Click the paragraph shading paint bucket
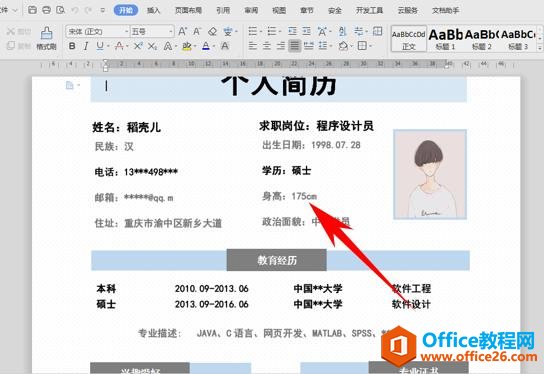 coord(343,45)
